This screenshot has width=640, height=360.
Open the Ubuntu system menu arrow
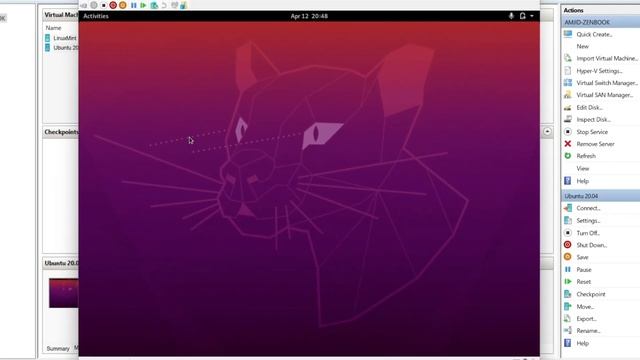(532, 16)
